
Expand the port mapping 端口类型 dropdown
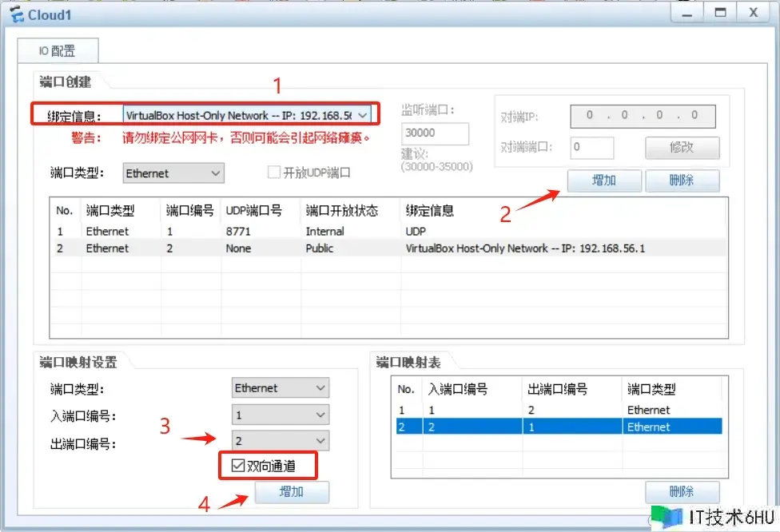(320, 388)
